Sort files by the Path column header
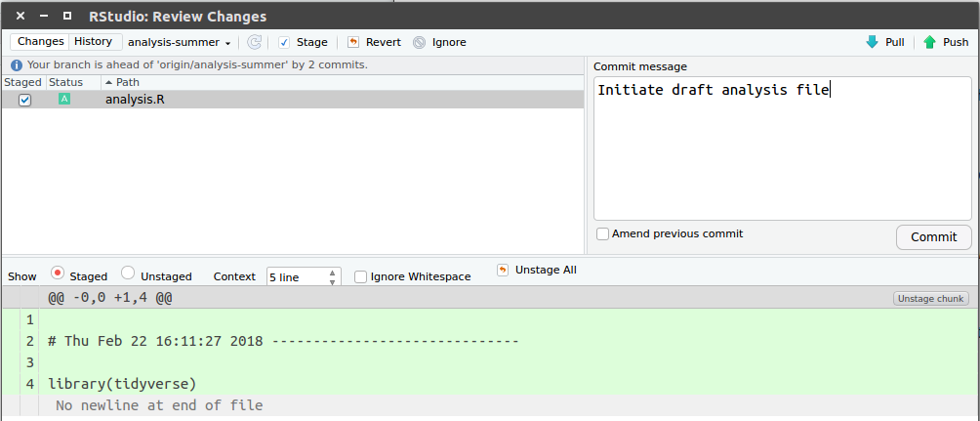 [127, 82]
